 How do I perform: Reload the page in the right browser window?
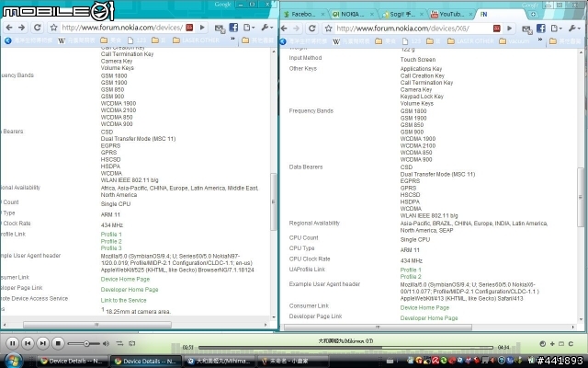click(x=312, y=29)
